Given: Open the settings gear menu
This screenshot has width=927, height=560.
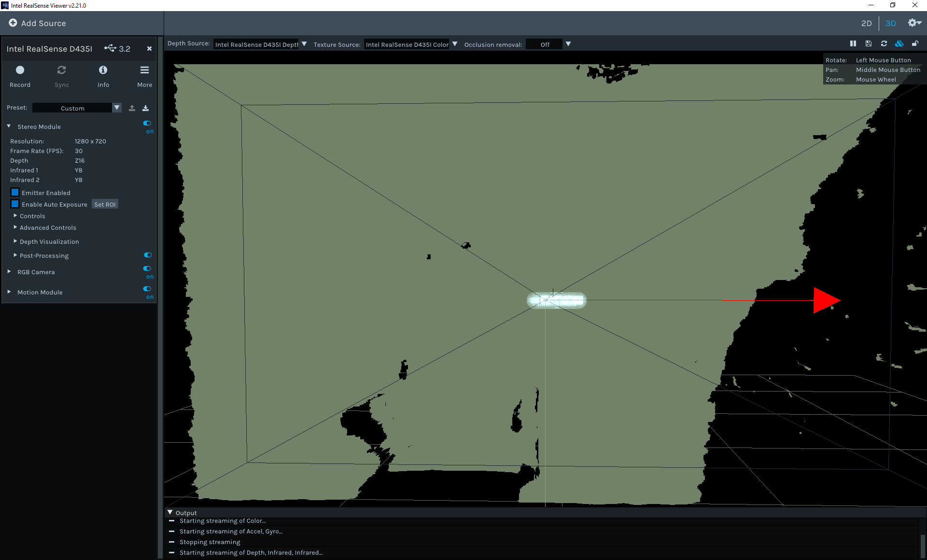Looking at the screenshot, I should [x=914, y=23].
